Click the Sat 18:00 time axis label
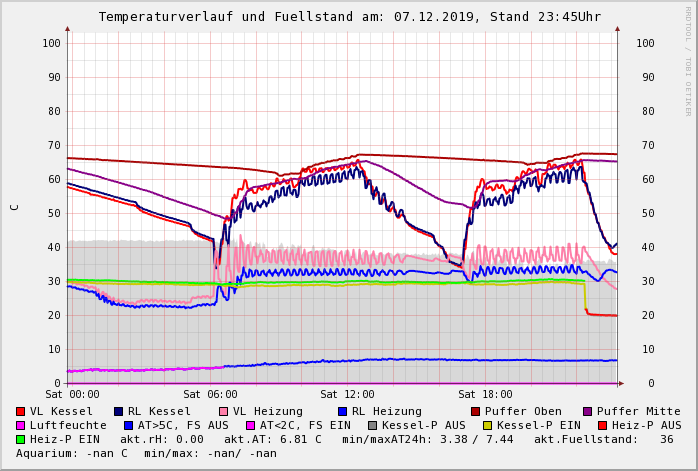Screen dimensions: 698x471 point(485,395)
